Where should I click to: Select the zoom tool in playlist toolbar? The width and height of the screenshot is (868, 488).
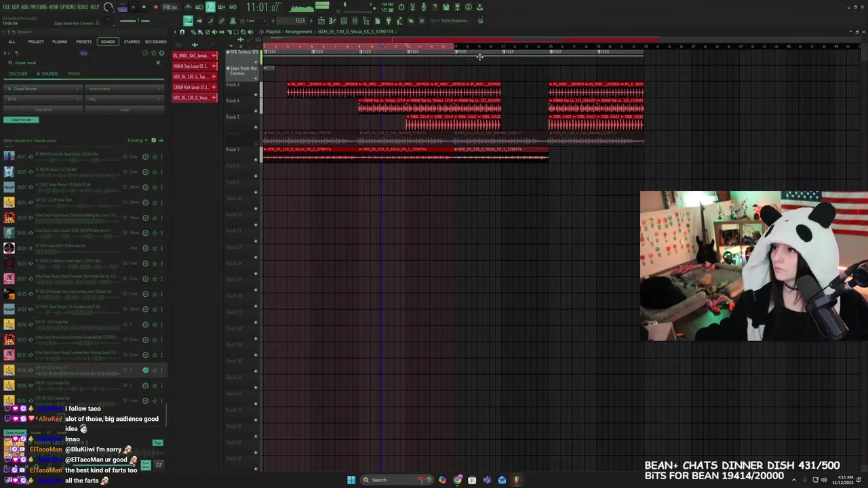pyautogui.click(x=243, y=32)
